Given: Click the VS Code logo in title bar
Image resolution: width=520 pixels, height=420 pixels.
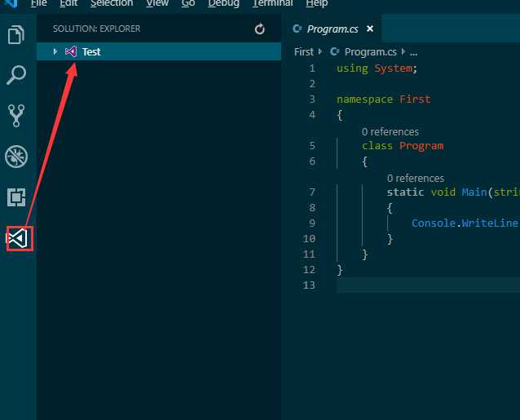Looking at the screenshot, I should (x=11, y=3).
